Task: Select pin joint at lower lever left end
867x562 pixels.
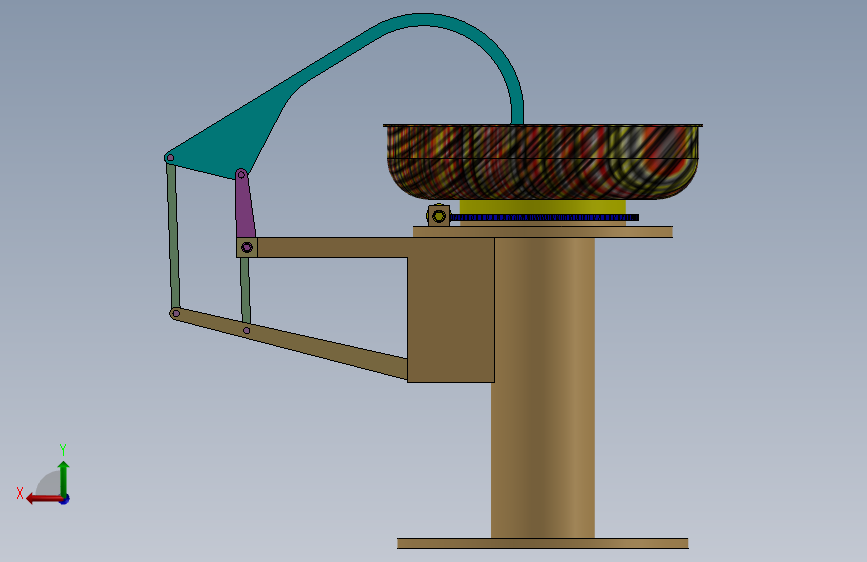Action: (x=176, y=314)
